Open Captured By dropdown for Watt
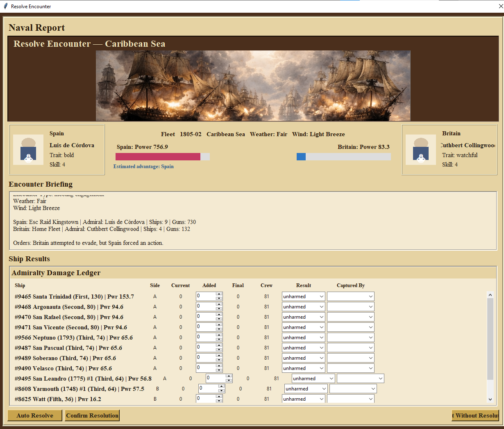 click(350, 399)
